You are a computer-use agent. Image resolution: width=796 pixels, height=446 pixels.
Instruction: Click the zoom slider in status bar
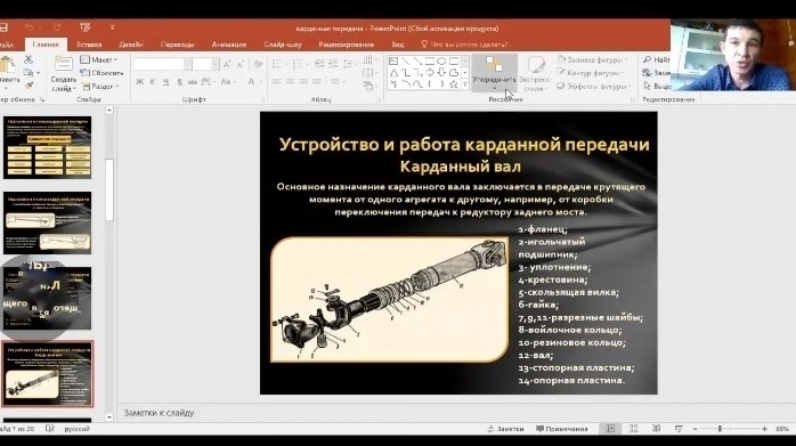point(720,429)
